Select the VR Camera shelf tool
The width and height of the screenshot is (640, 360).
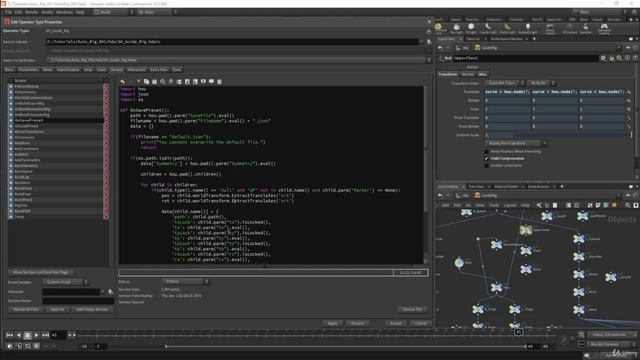[569, 29]
